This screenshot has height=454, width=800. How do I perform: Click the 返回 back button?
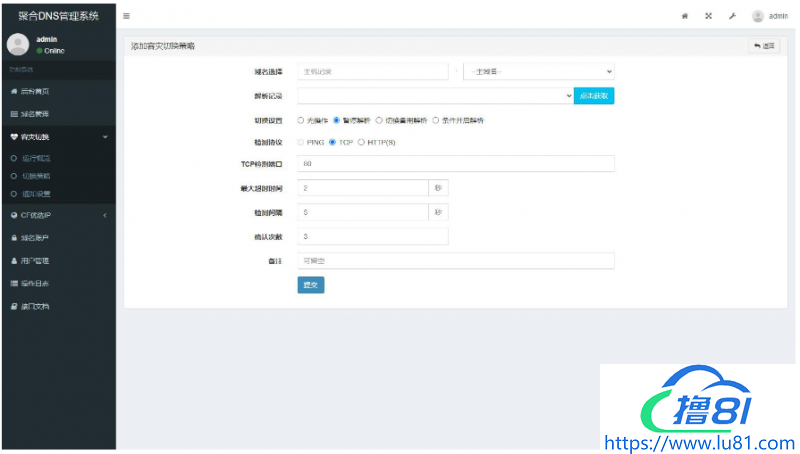763,46
